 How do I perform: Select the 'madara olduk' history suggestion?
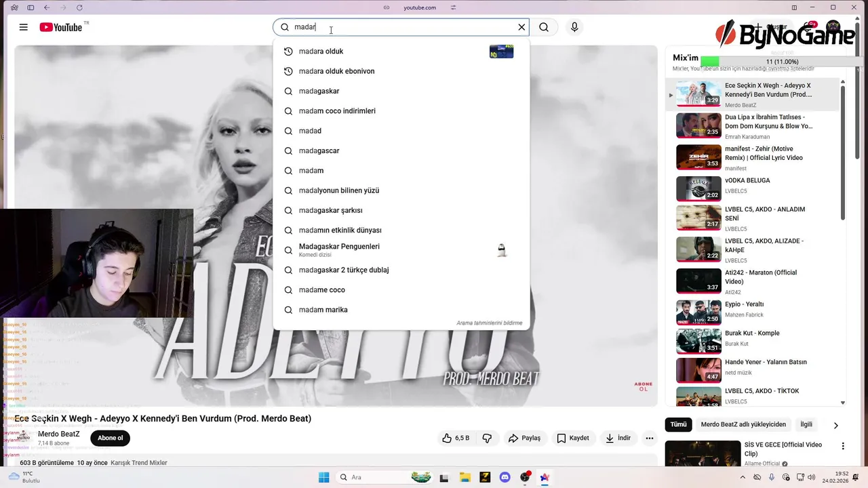(401, 52)
